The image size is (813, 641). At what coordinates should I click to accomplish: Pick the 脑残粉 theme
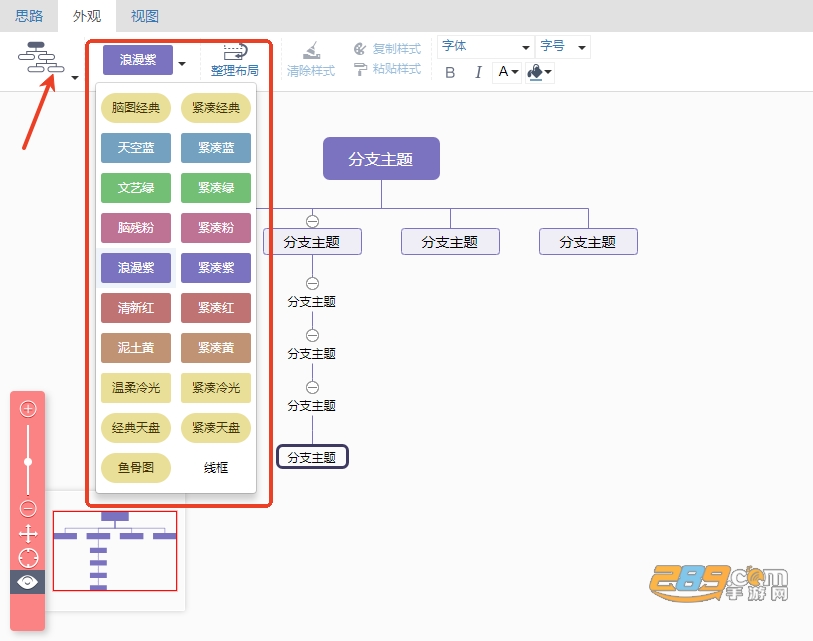pyautogui.click(x=136, y=228)
